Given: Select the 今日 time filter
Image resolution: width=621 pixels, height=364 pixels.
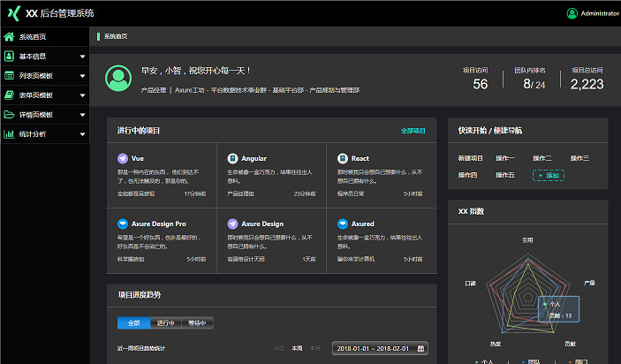Looking at the screenshot, I should (x=279, y=349).
